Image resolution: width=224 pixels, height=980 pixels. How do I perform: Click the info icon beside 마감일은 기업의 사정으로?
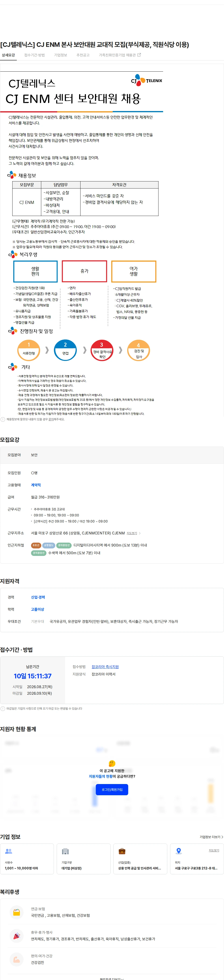click(3, 708)
